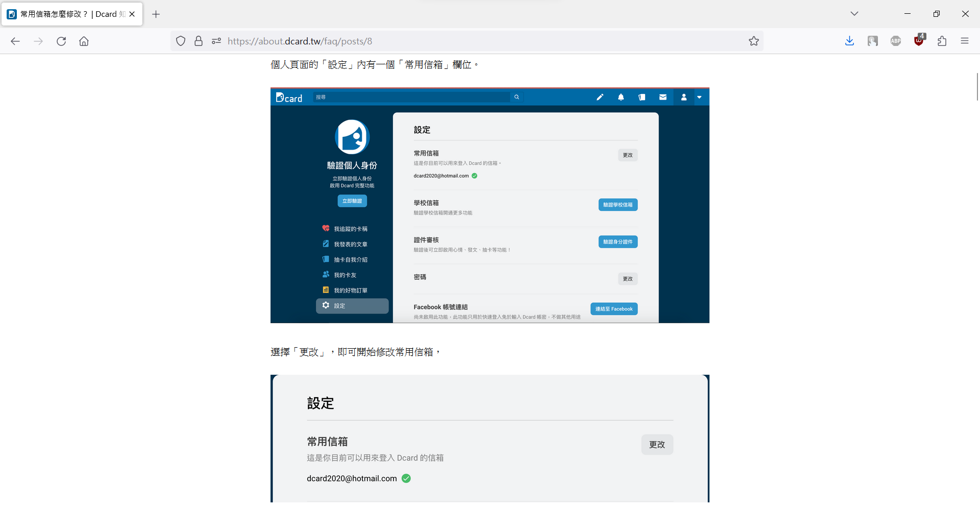Screen dimensions: 980x508
Task: Click the 更改 button beside 常用信箱
Action: click(657, 445)
